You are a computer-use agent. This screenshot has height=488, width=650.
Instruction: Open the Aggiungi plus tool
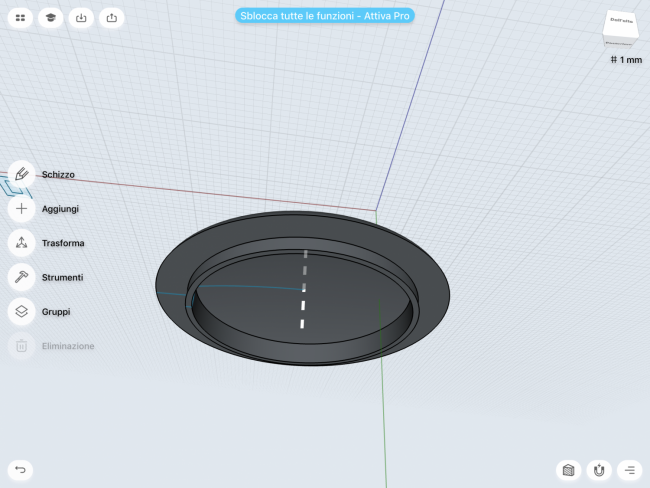click(22, 209)
